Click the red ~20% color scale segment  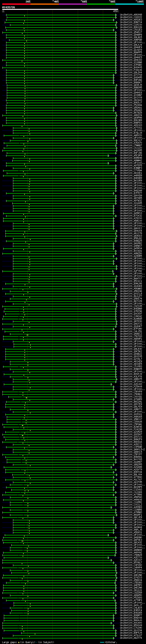tap(16, 4)
